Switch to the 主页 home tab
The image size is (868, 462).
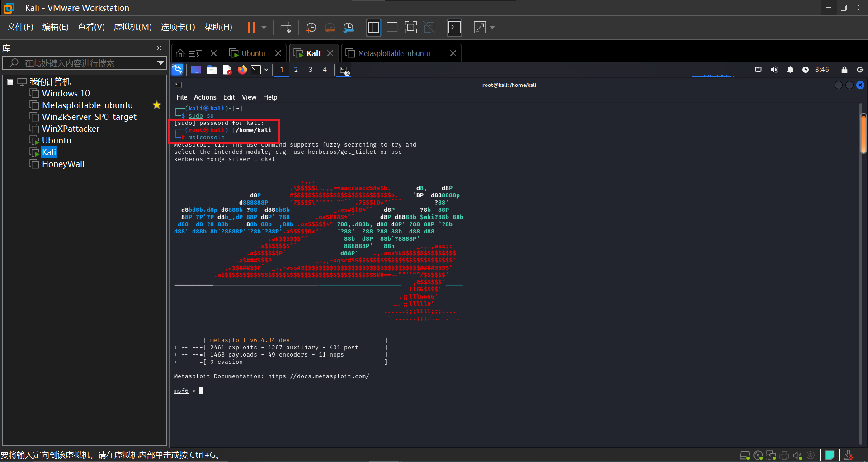pyautogui.click(x=189, y=53)
